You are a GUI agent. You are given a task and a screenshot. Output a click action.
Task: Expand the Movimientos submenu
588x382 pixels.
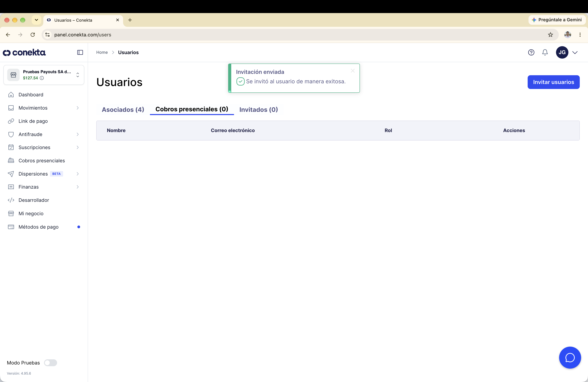(78, 108)
